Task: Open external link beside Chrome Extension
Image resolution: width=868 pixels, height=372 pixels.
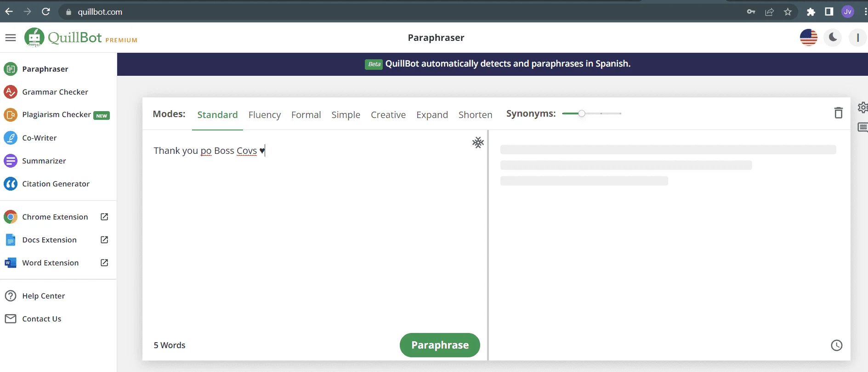Action: [104, 217]
